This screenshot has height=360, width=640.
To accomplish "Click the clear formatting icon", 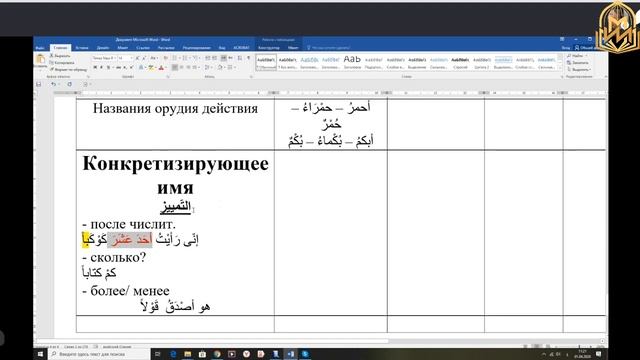I will click(166, 58).
